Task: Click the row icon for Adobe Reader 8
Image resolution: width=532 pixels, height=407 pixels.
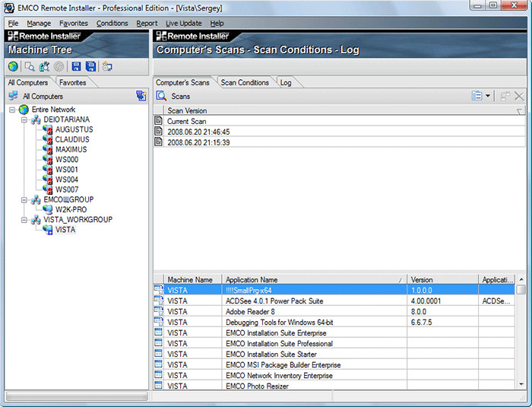Action: (x=158, y=310)
